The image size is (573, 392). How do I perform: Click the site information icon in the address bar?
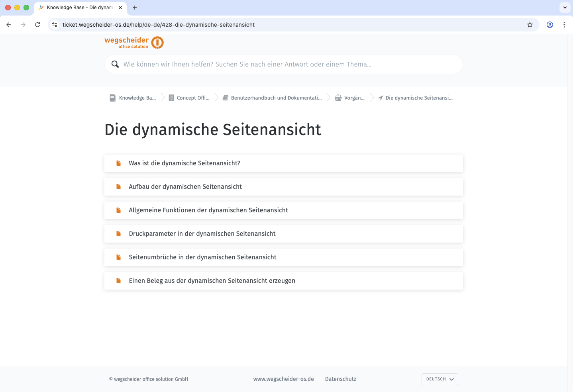pos(55,25)
